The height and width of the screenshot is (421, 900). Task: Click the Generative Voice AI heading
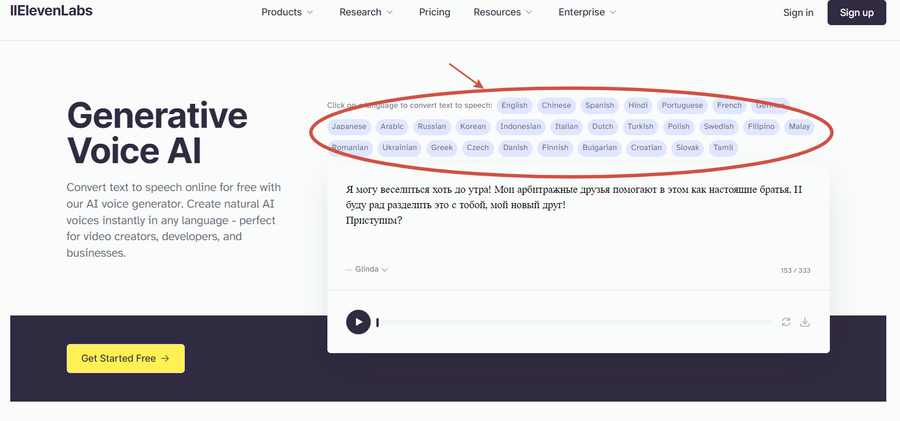pos(157,134)
